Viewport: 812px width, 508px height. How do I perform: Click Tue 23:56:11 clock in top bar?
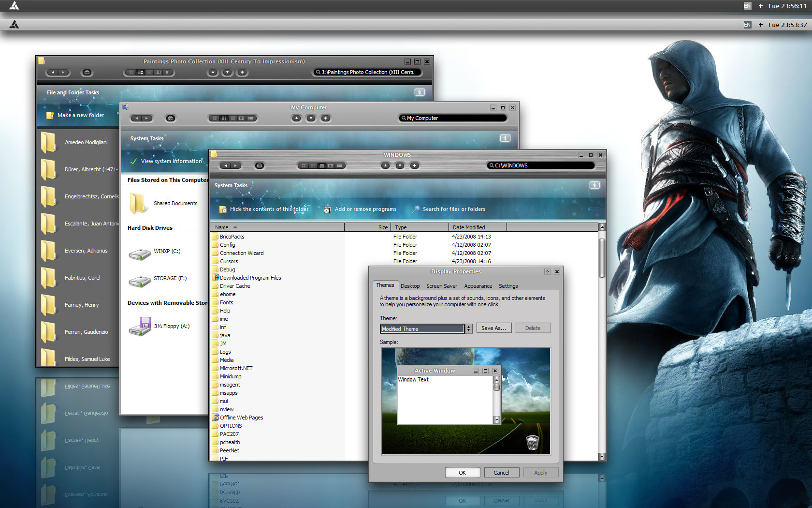pyautogui.click(x=787, y=6)
